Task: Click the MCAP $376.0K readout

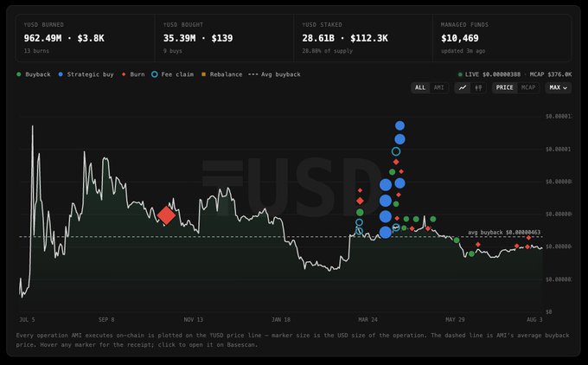Action: point(551,74)
